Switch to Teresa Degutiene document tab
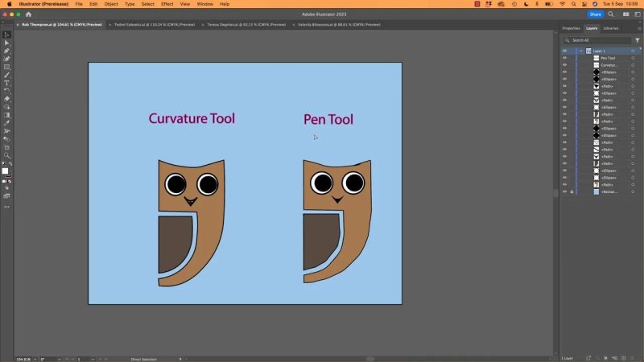The image size is (644, 362). pos(246,25)
